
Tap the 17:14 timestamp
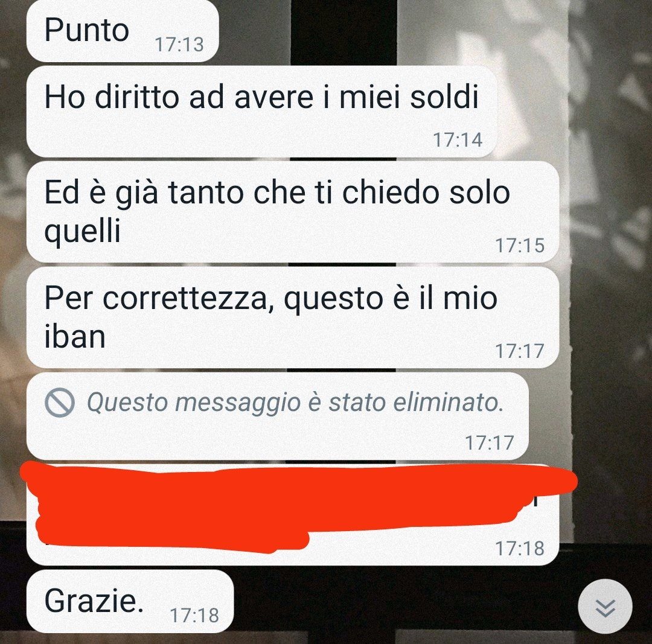pos(458,139)
